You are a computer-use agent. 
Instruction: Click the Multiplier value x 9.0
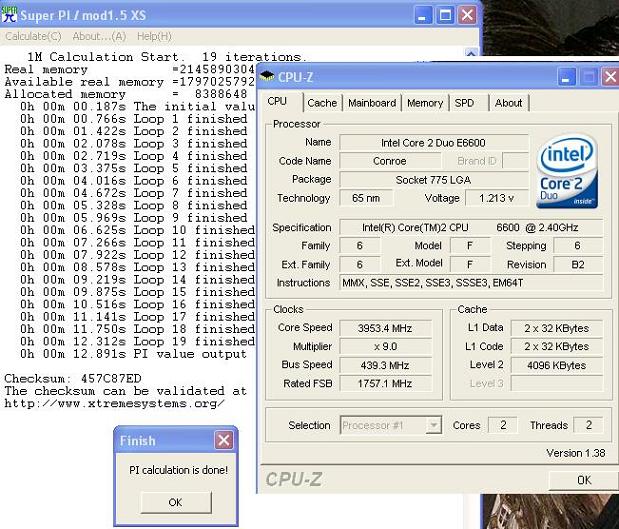tap(385, 347)
